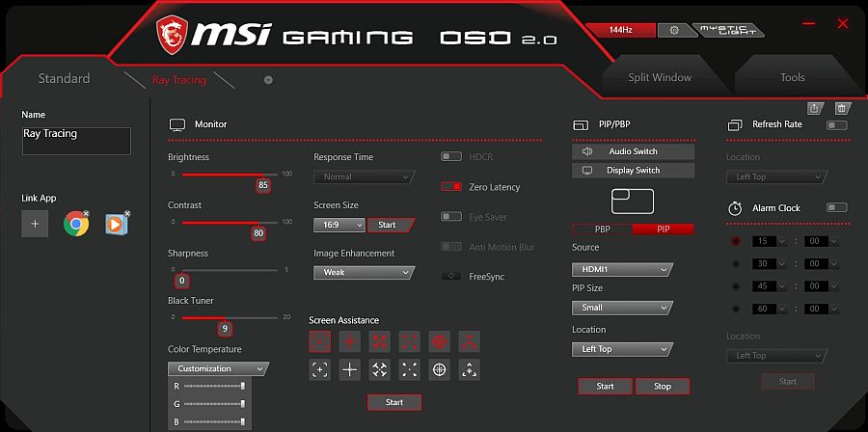Screen dimensions: 868x432
Task: Open settings gear in the title bar
Action: tap(674, 31)
